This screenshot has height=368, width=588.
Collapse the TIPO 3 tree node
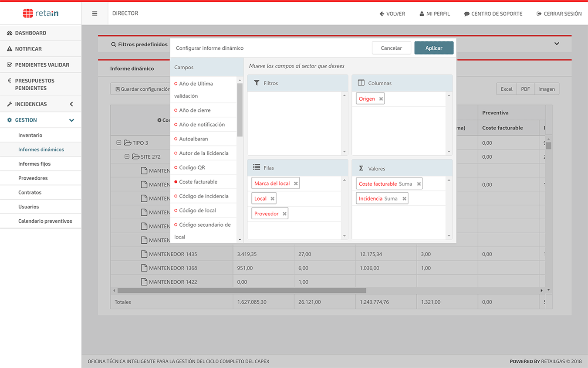pos(118,142)
